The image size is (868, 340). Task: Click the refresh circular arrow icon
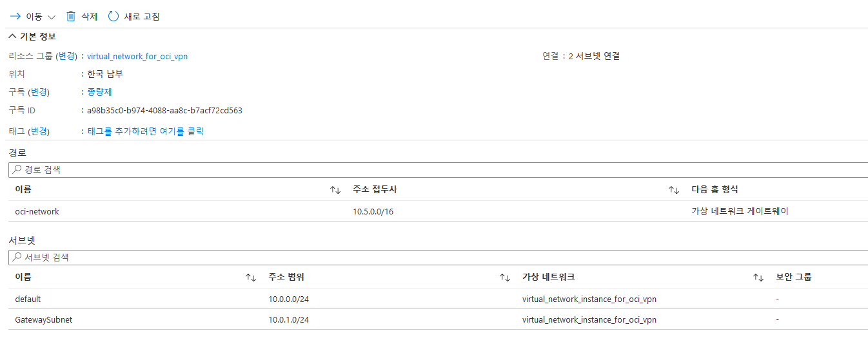pos(113,16)
